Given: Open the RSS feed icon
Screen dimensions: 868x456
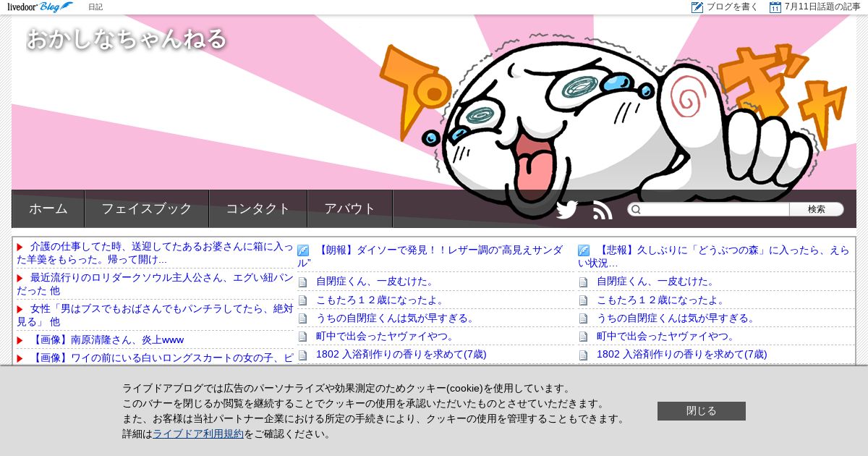Looking at the screenshot, I should click(x=603, y=210).
